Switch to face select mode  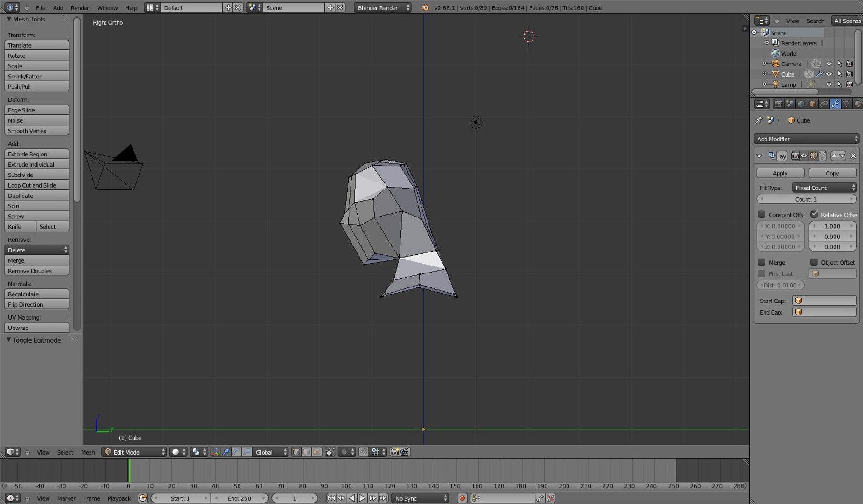[x=317, y=452]
